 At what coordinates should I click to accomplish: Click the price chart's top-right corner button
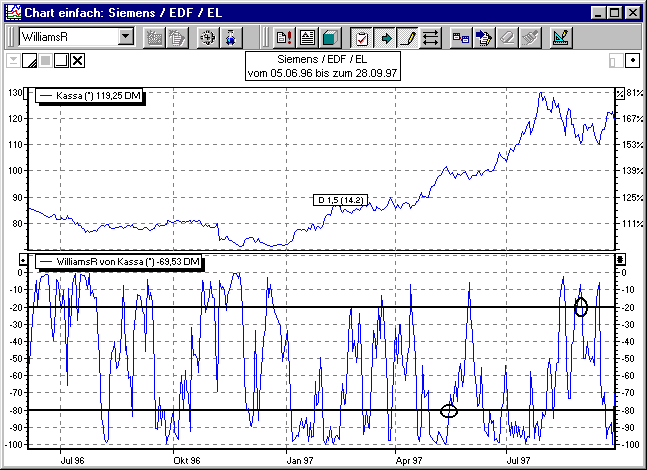point(620,93)
